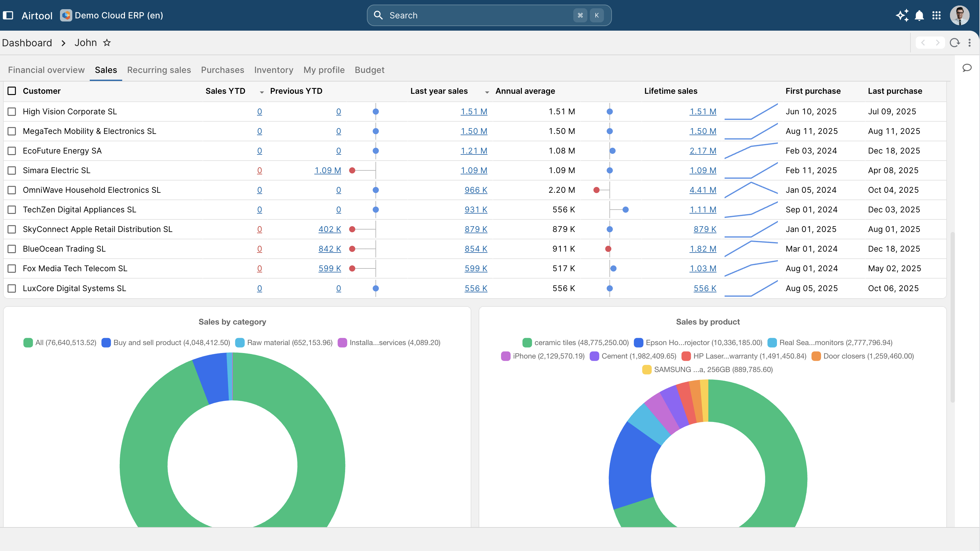Open the apps grid menu
Screen dimensions: 980x551
(937, 15)
